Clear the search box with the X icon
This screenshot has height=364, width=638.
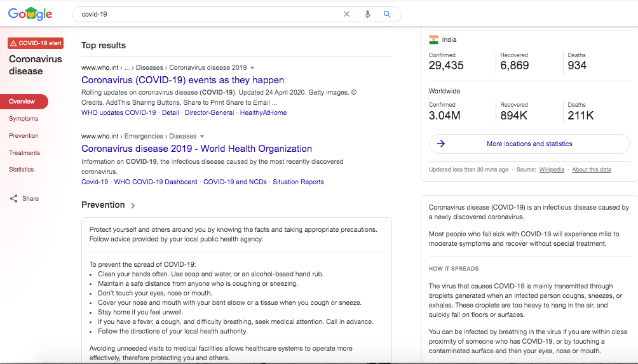click(347, 14)
